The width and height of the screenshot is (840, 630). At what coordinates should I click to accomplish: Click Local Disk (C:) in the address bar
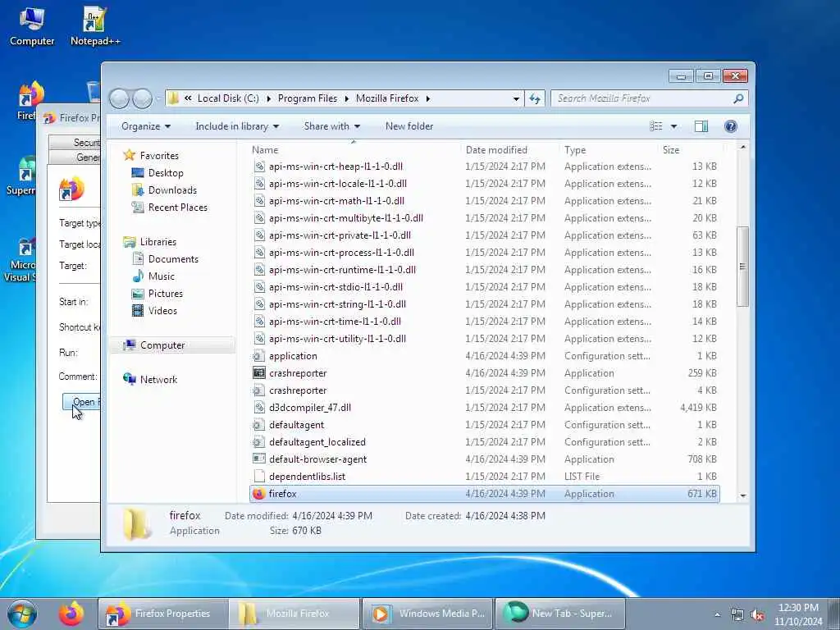[x=228, y=98]
